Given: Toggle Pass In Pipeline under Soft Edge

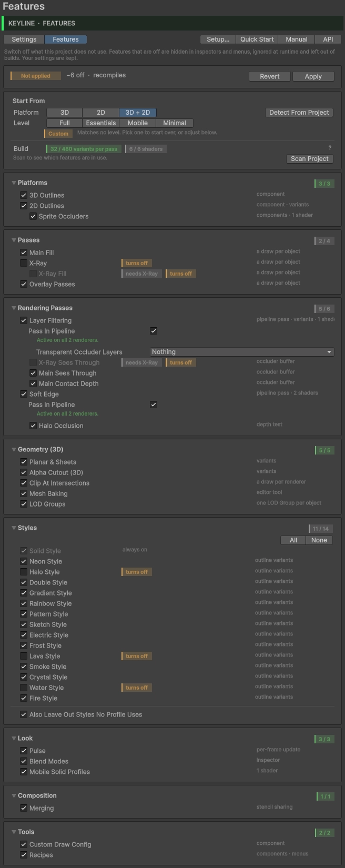Looking at the screenshot, I should tap(154, 405).
